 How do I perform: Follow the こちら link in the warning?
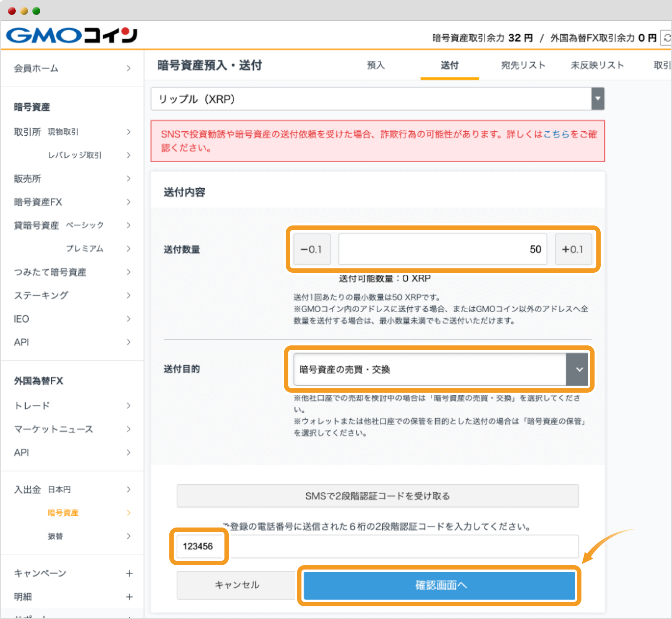[x=556, y=134]
